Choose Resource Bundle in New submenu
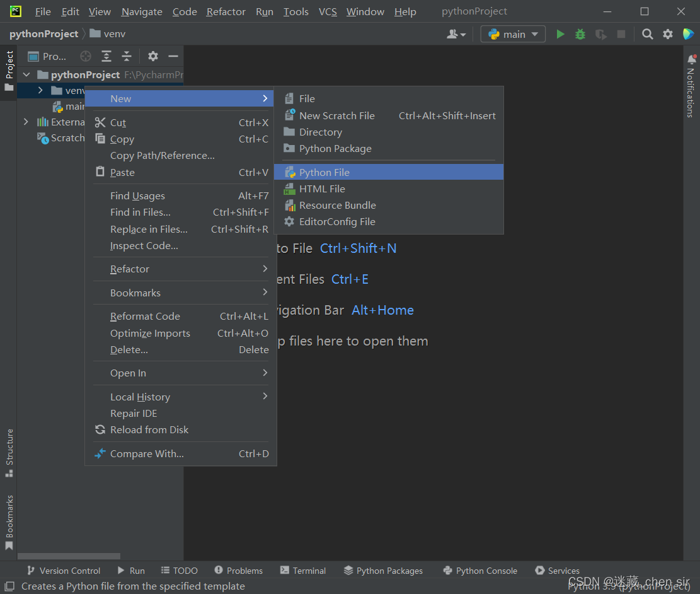The height and width of the screenshot is (594, 700). tap(389, 205)
